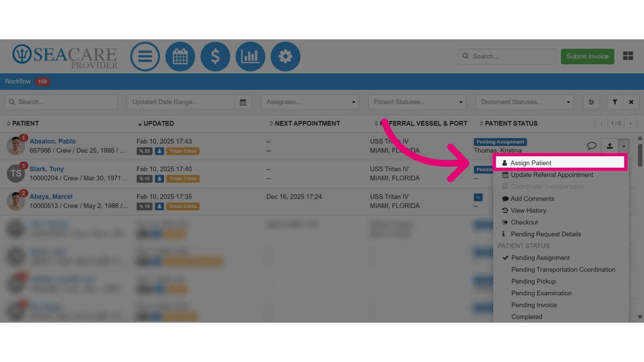
Task: Sort by PATIENT STATUS column
Action: click(x=508, y=123)
